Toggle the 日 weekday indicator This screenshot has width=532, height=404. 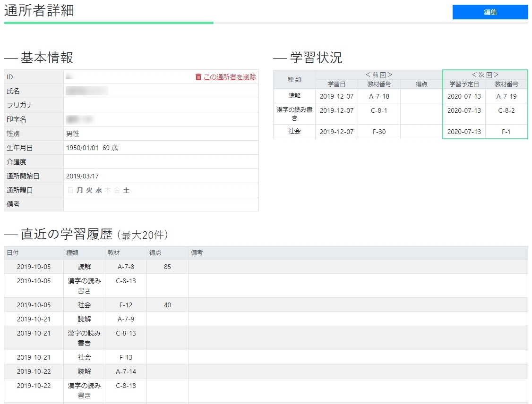[70, 190]
